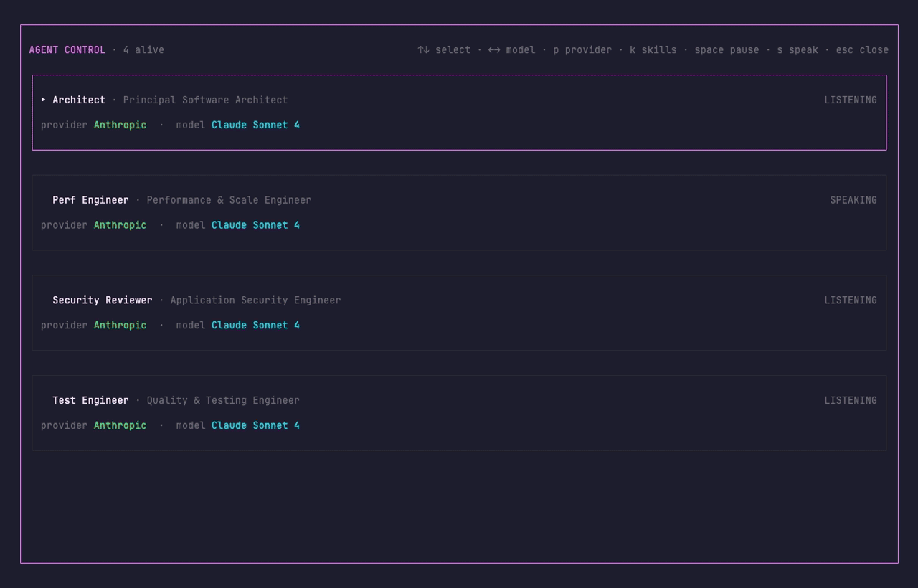Open the Claude Sonnet 4 model selector for Perf Engineer
Viewport: 918px width, 588px height.
(x=255, y=224)
